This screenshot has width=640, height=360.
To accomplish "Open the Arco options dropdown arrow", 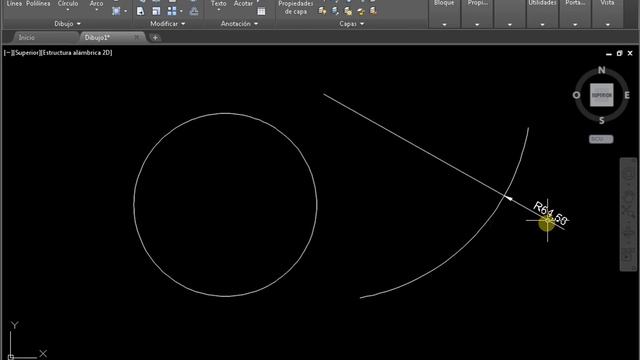I will point(96,10).
